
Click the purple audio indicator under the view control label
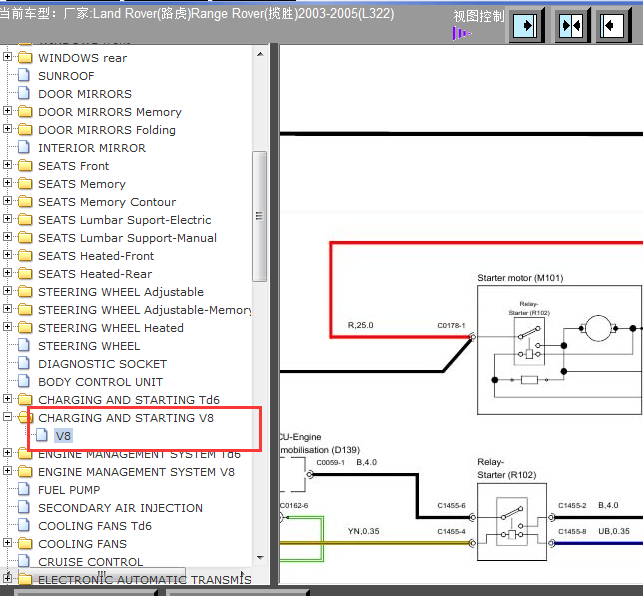coord(461,33)
